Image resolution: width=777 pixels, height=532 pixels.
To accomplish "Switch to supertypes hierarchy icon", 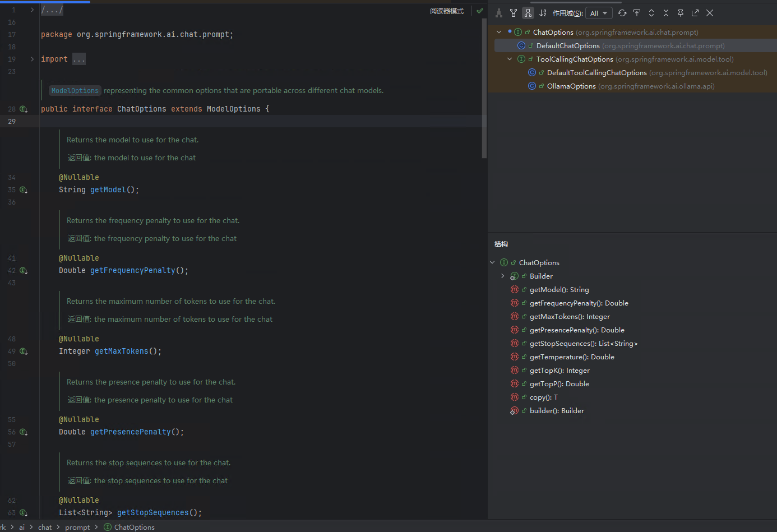I will coord(514,13).
